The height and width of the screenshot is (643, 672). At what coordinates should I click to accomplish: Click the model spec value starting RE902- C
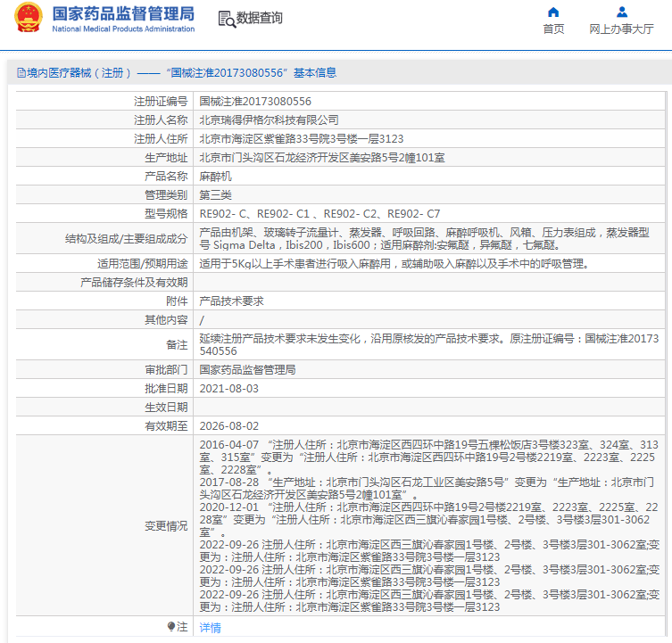(319, 214)
